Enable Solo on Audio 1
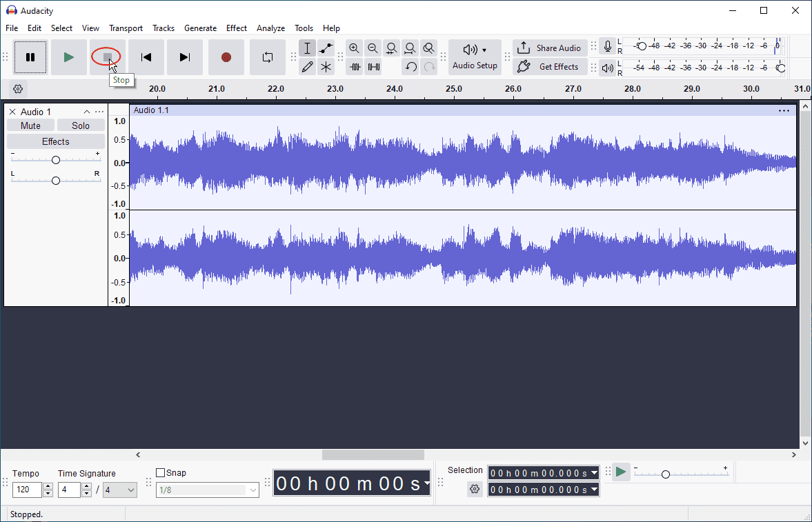This screenshot has height=522, width=812. (81, 125)
